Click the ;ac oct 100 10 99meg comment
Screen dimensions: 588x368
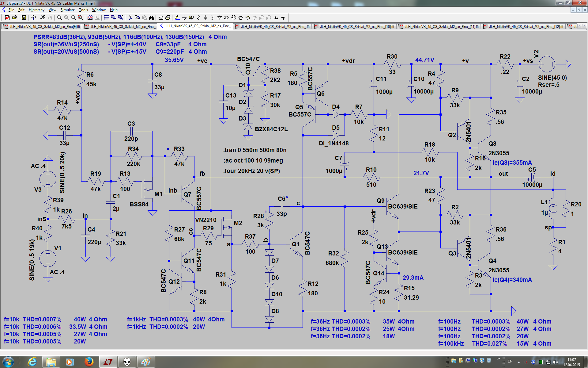pos(253,160)
